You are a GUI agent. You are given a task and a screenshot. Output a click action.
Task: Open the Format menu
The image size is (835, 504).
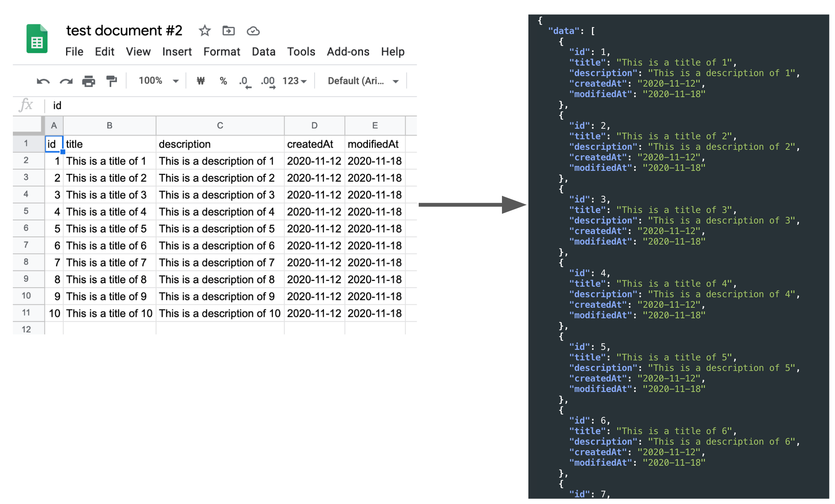221,52
